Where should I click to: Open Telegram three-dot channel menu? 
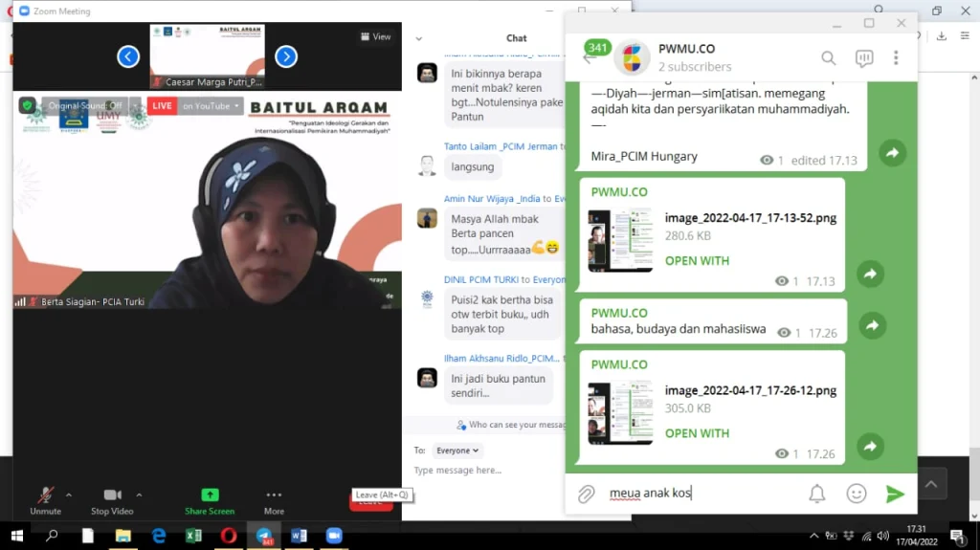pyautogui.click(x=896, y=58)
